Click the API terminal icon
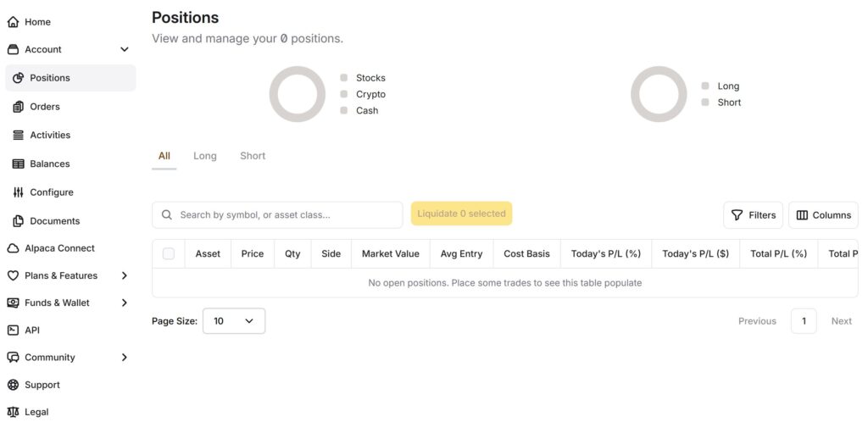 click(14, 330)
